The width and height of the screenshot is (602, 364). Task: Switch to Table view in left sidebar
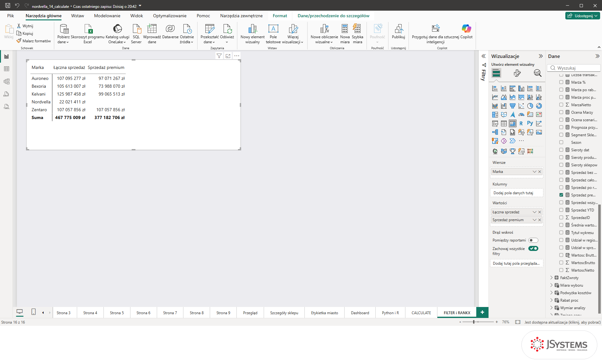click(7, 69)
